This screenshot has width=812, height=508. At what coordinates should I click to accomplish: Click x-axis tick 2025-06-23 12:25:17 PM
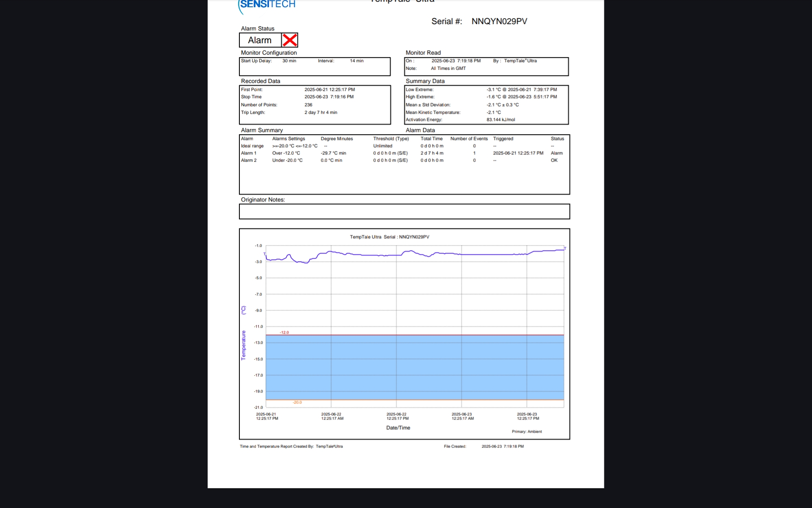click(x=528, y=417)
